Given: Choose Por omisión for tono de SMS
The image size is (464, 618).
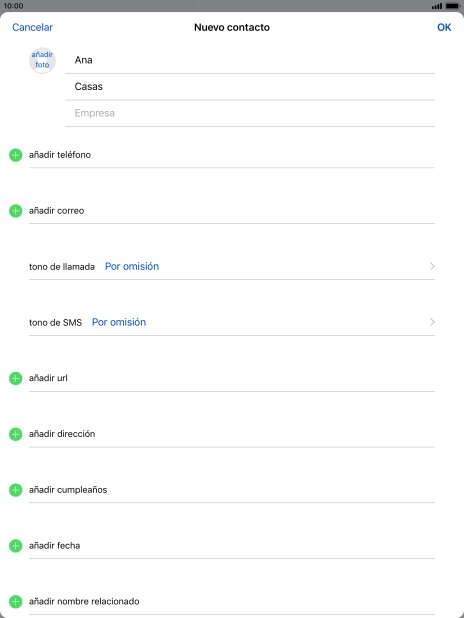Looking at the screenshot, I should pos(119,322).
